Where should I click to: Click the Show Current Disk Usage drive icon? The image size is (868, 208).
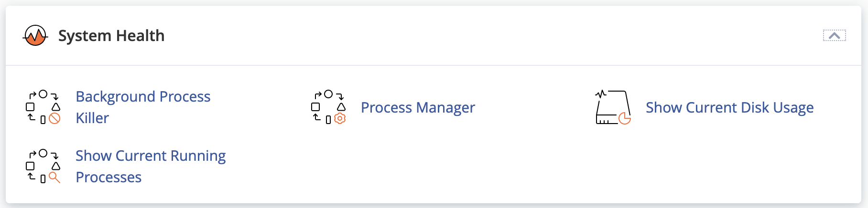coord(613,107)
